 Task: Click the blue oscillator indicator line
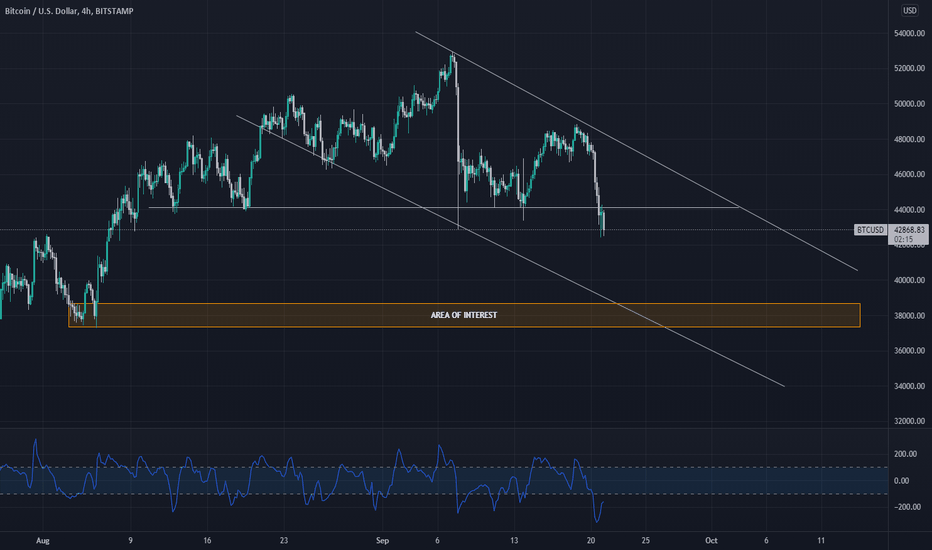[x=300, y=482]
